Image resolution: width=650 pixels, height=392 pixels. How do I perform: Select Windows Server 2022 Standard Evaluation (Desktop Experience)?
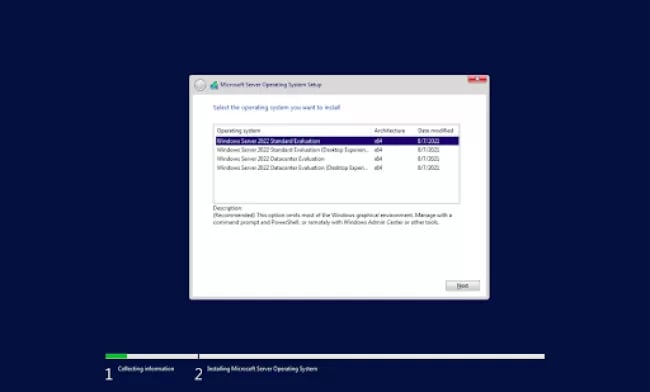click(337, 150)
